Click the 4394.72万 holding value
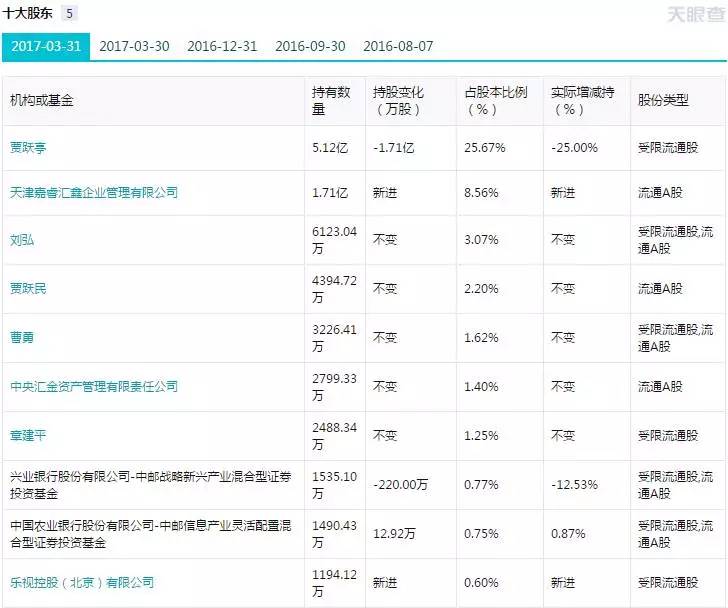The width and height of the screenshot is (728, 608). tap(334, 289)
